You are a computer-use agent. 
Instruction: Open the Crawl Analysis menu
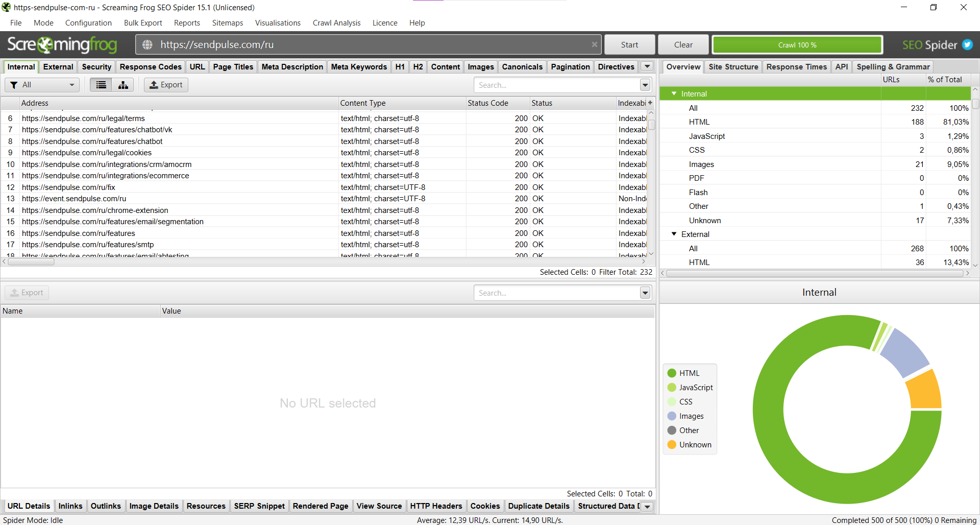(x=336, y=23)
